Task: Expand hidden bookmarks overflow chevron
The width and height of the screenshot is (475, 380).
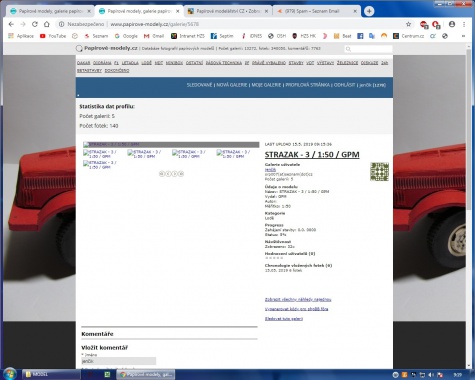Action: tap(463, 36)
